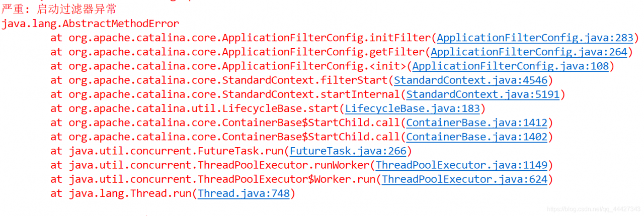Image resolution: width=644 pixels, height=216 pixels.
Task: Click the StandardContext.filterStart method text
Action: click(x=305, y=80)
